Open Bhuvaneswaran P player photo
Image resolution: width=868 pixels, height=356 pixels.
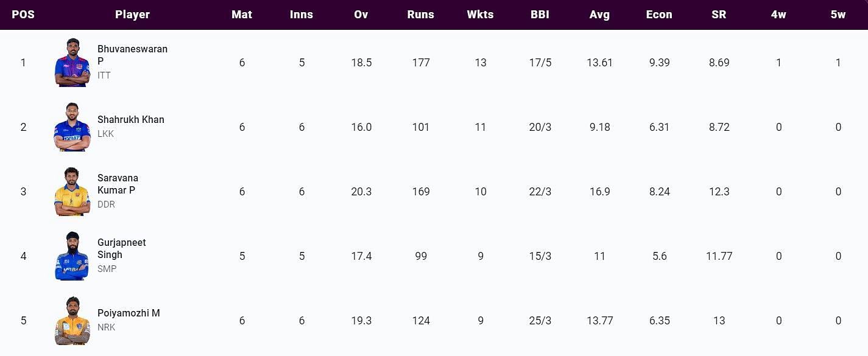pyautogui.click(x=72, y=63)
